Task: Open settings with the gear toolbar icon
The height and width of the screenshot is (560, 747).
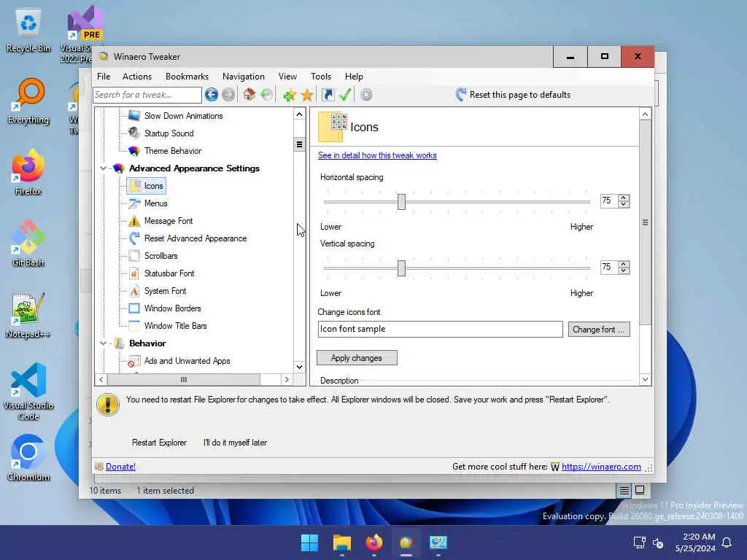Action: click(x=366, y=95)
